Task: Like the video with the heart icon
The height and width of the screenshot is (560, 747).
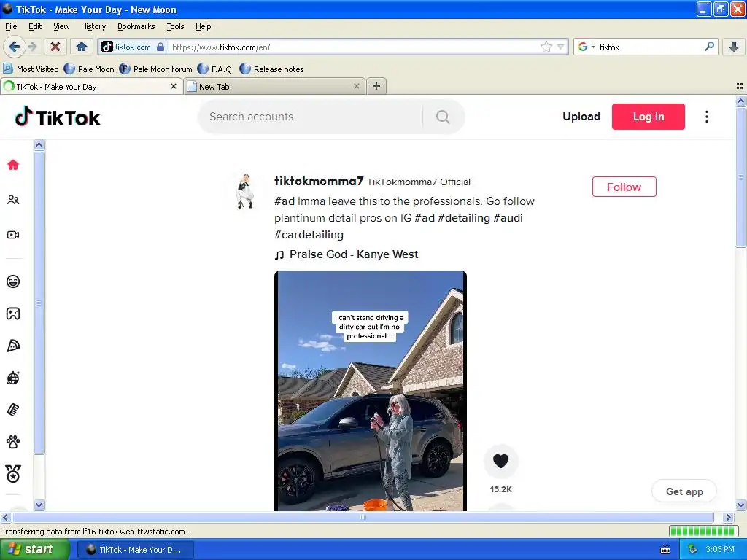Action: pyautogui.click(x=500, y=461)
